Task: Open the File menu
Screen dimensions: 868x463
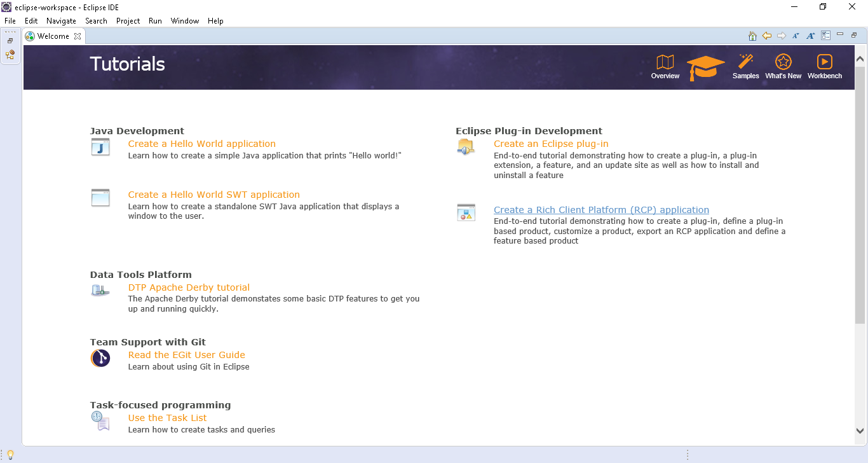Action: point(10,21)
